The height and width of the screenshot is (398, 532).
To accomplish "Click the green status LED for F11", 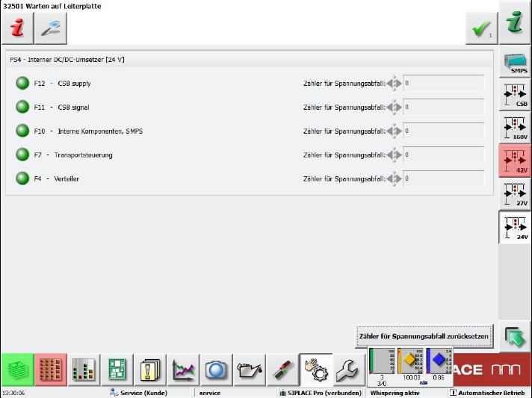I will [x=22, y=107].
